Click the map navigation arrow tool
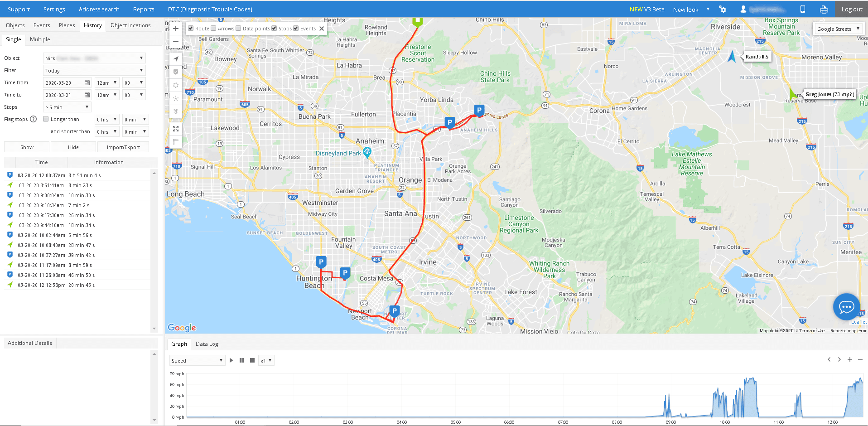This screenshot has height=426, width=868. [x=176, y=58]
